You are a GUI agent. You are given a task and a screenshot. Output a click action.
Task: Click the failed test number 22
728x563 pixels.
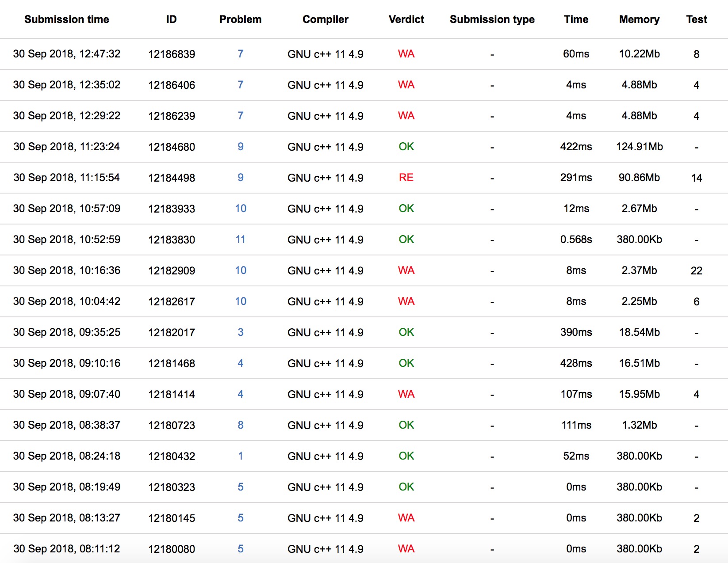[696, 271]
